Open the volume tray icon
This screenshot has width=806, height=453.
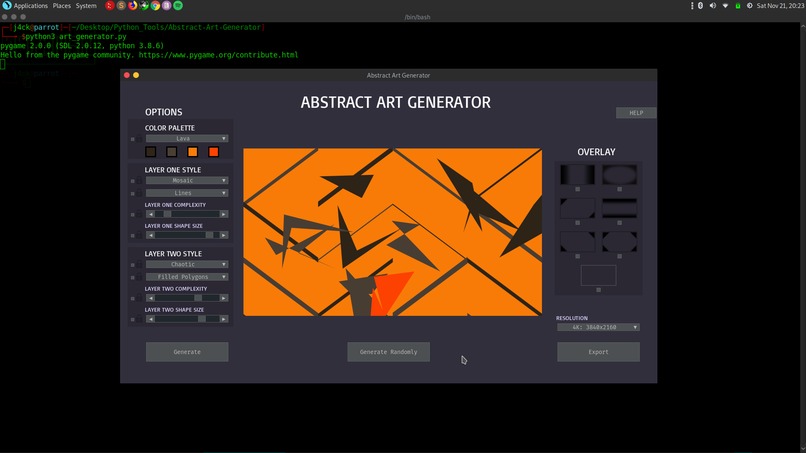tap(713, 6)
